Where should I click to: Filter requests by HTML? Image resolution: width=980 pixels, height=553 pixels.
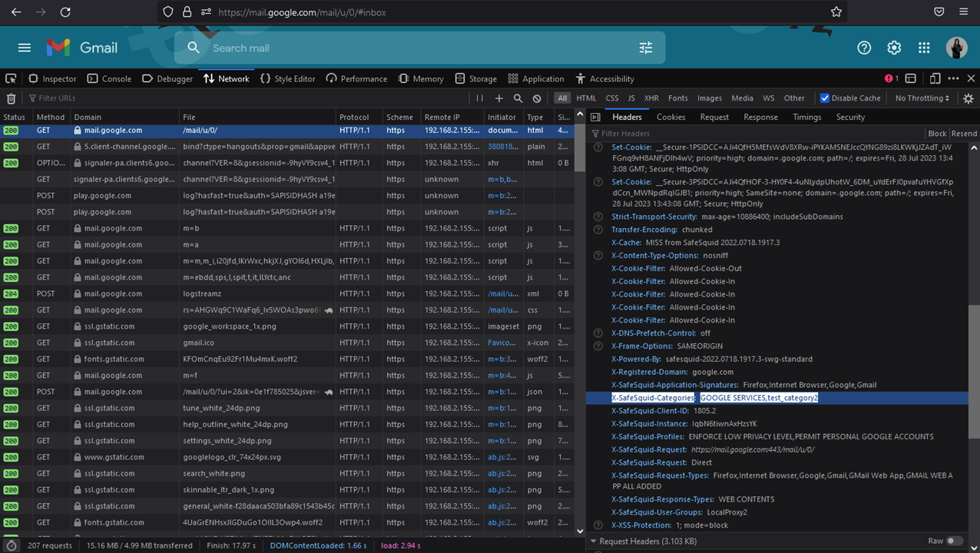586,98
